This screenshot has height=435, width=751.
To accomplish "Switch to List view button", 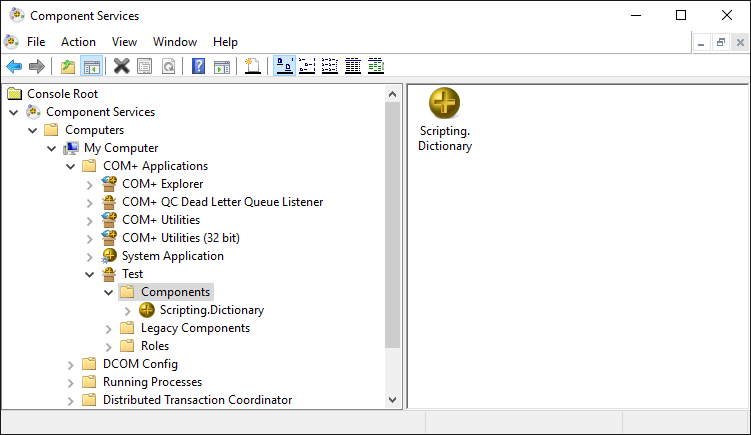I will (330, 66).
